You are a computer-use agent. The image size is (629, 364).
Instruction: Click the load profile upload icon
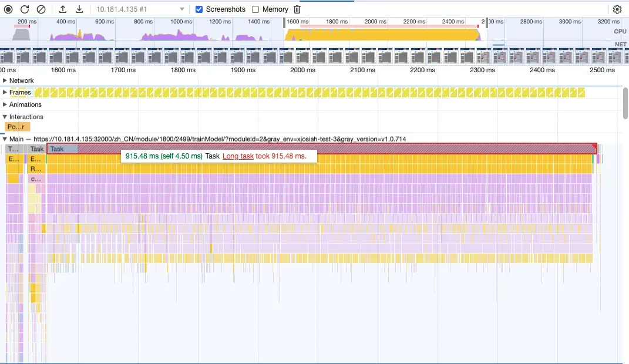pyautogui.click(x=63, y=9)
